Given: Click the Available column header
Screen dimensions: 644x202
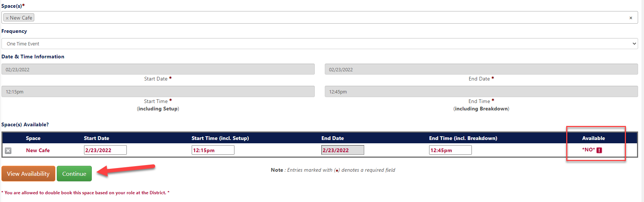Looking at the screenshot, I should (x=593, y=138).
